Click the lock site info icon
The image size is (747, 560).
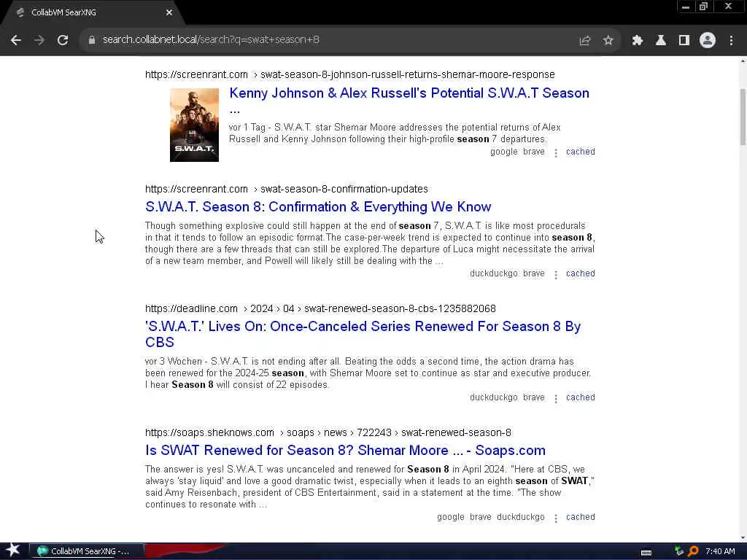click(x=92, y=40)
